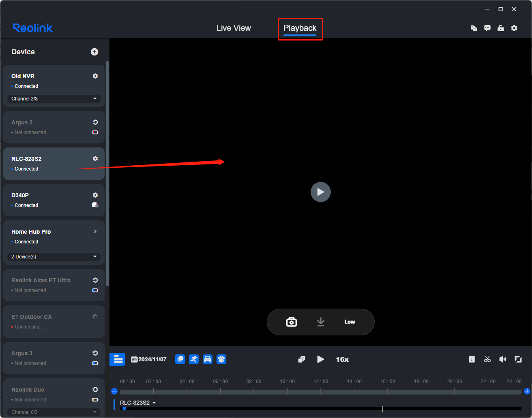Start playback with the toolbar play button
This screenshot has height=418, width=532.
coord(321,359)
